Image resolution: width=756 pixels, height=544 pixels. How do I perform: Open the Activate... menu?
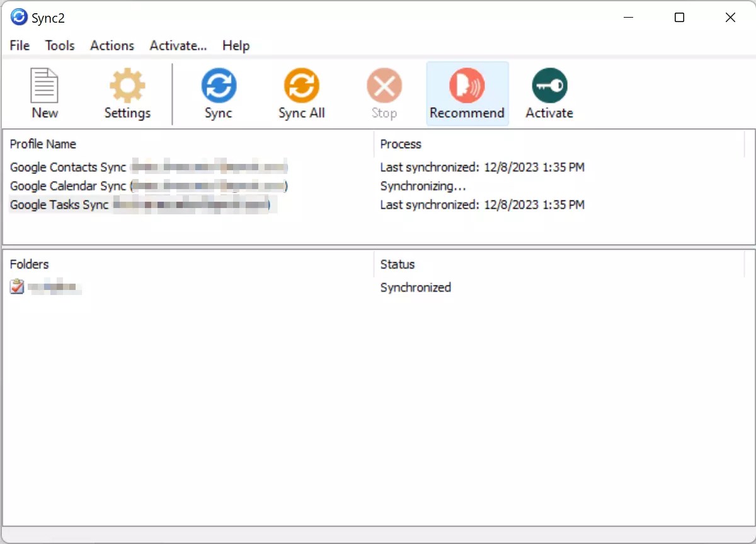178,45
